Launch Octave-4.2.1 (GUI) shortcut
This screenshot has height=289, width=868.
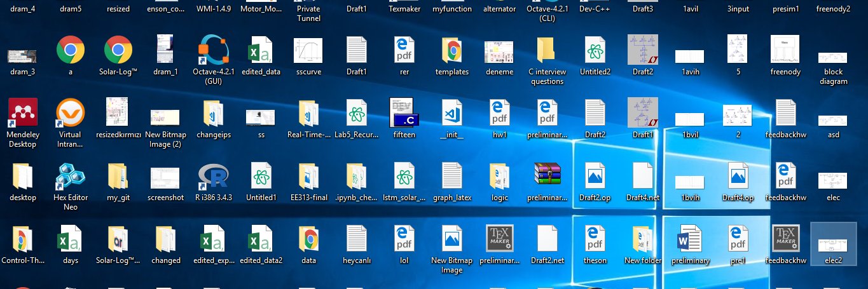[214, 51]
